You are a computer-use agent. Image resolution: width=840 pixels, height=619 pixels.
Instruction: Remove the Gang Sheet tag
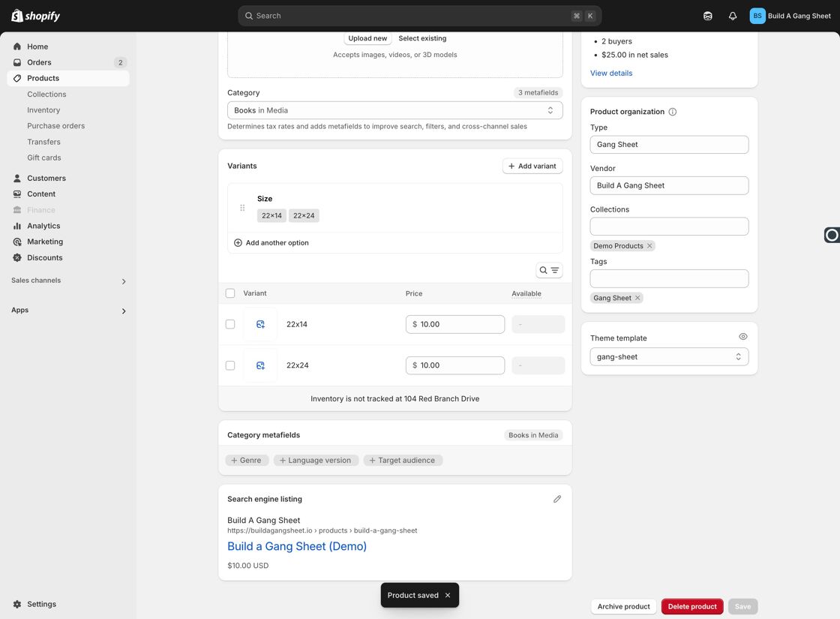(637, 298)
